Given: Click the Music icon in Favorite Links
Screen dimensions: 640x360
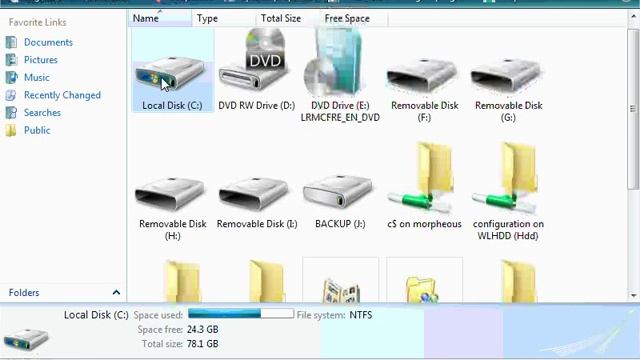Looking at the screenshot, I should pyautogui.click(x=11, y=77).
